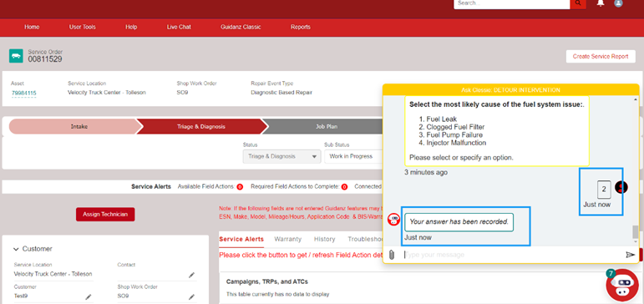Open the Ask Cleasie chatbot bubble
The height and width of the screenshot is (304, 644).
pyautogui.click(x=622, y=285)
